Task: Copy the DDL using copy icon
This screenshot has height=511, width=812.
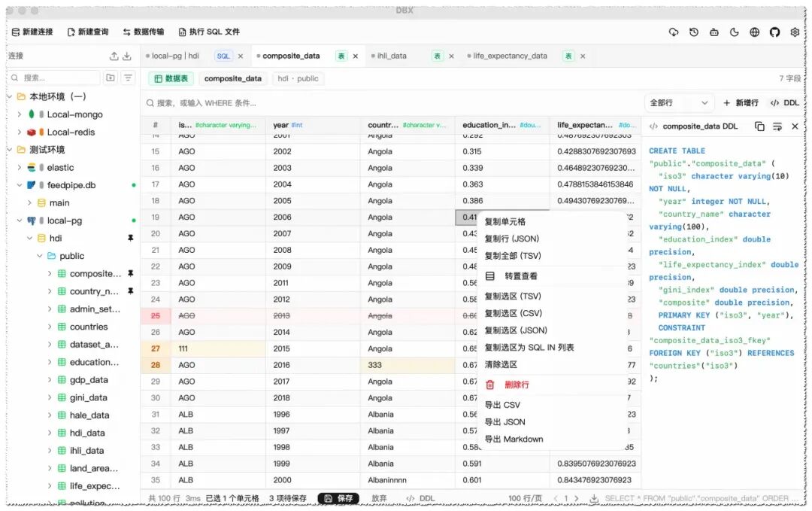Action: point(759,126)
